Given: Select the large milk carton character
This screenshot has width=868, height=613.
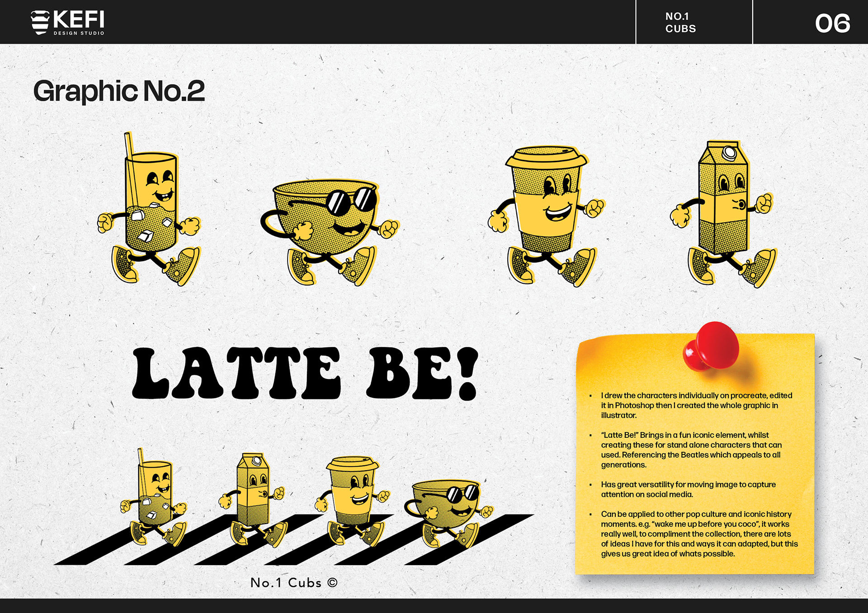Looking at the screenshot, I should click(723, 214).
